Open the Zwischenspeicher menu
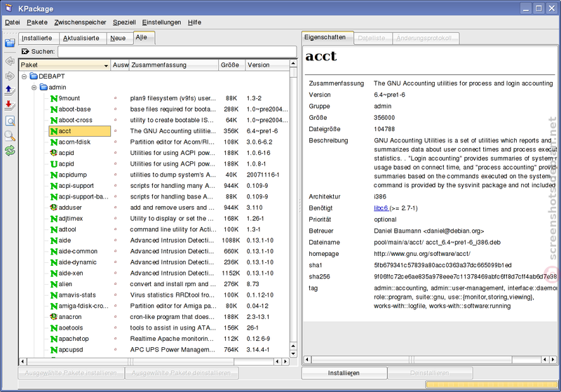Image resolution: width=561 pixels, height=392 pixels. pos(80,22)
